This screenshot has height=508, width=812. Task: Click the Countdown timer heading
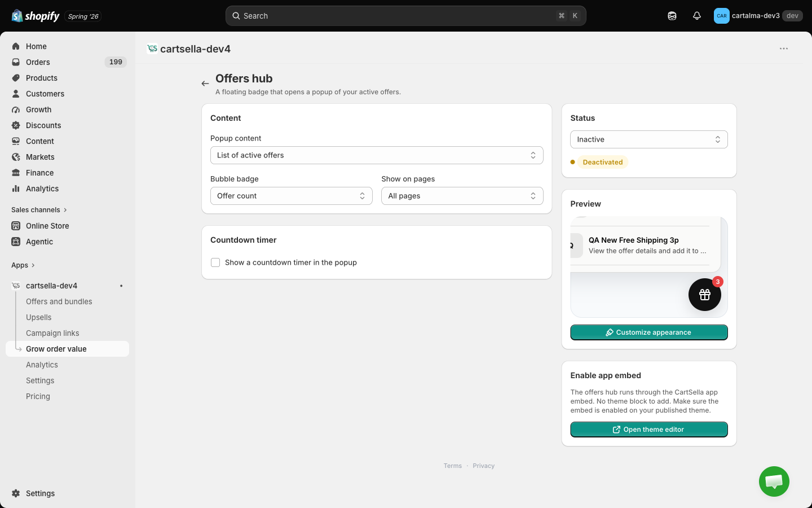[244, 240]
